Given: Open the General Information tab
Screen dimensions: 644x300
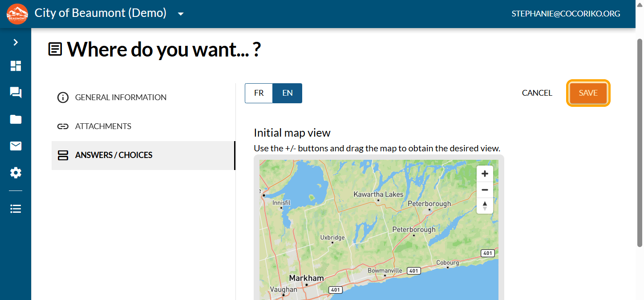Looking at the screenshot, I should 121,97.
